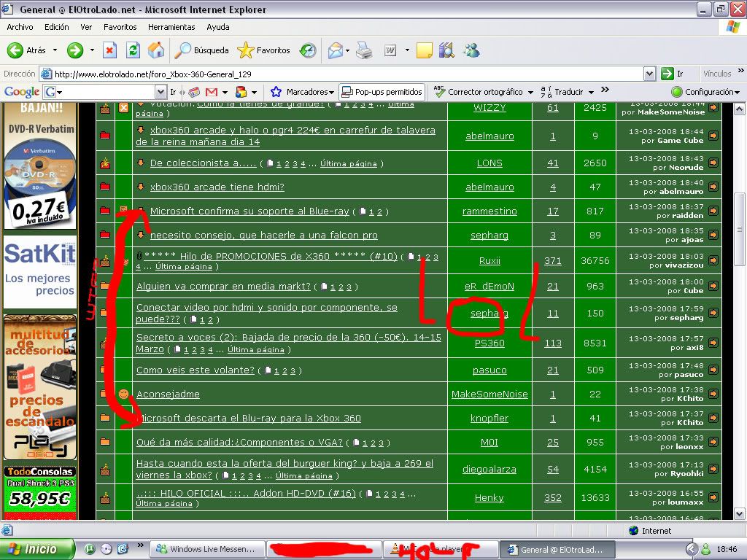Click the smiley icon beside Aconsejadme
This screenshot has width=747, height=560.
click(x=123, y=394)
